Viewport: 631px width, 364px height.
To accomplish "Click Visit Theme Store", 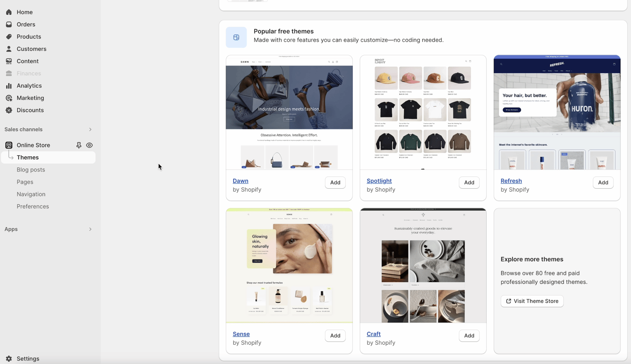I will tap(532, 301).
